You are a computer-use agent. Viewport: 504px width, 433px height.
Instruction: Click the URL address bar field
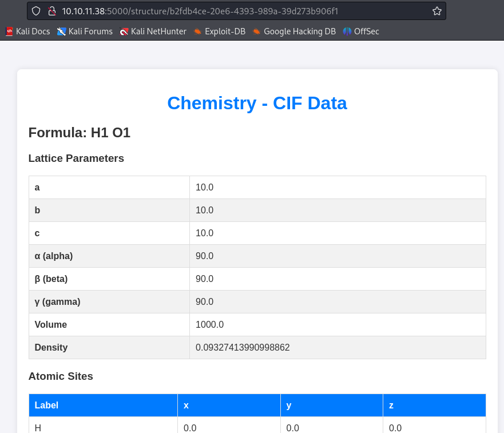(x=236, y=11)
